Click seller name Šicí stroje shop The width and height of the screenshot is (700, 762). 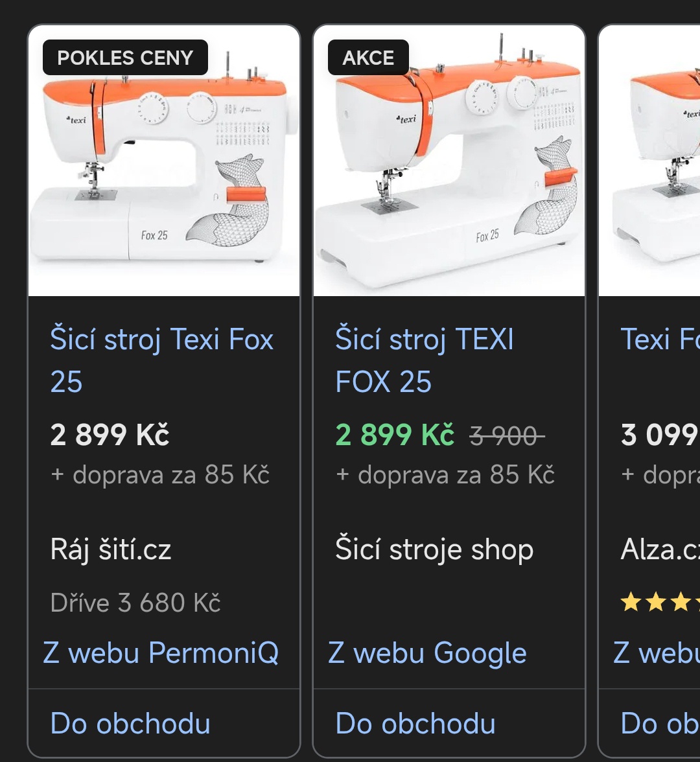click(x=434, y=549)
